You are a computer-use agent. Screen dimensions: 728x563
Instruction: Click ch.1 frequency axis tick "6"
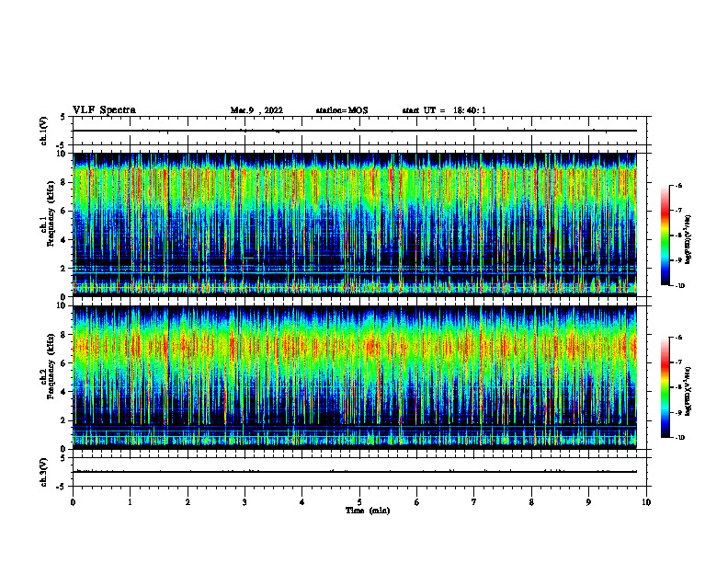64,211
